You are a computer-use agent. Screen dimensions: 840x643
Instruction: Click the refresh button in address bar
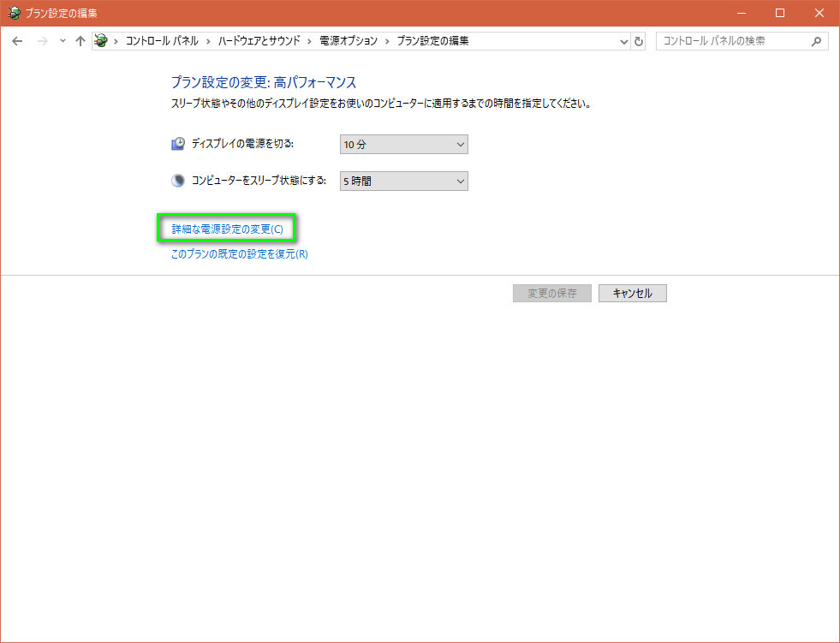click(639, 41)
